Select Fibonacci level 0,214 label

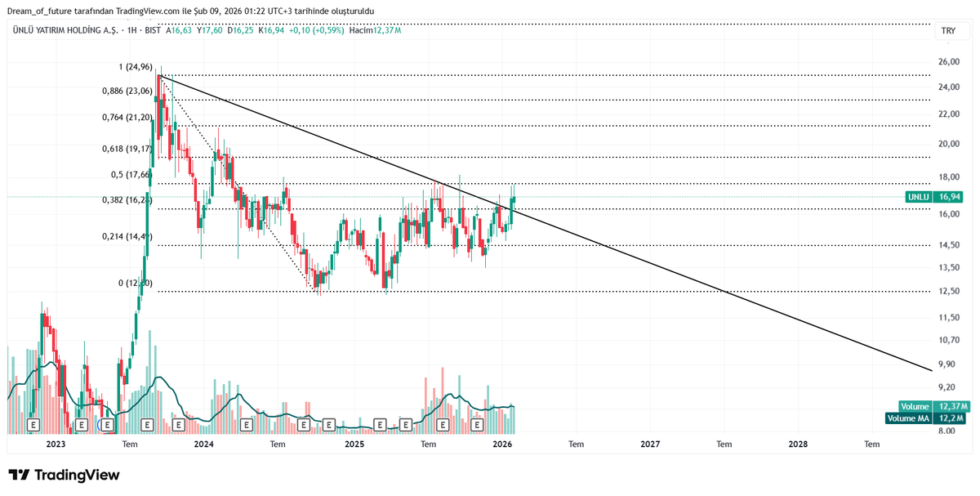coord(127,236)
